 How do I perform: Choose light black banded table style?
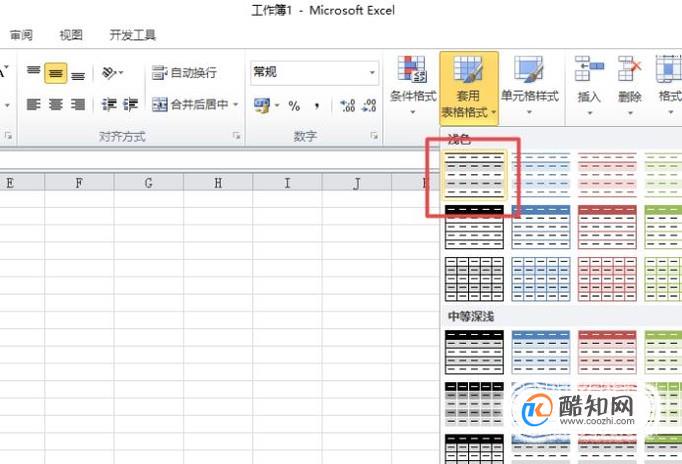[x=475, y=175]
